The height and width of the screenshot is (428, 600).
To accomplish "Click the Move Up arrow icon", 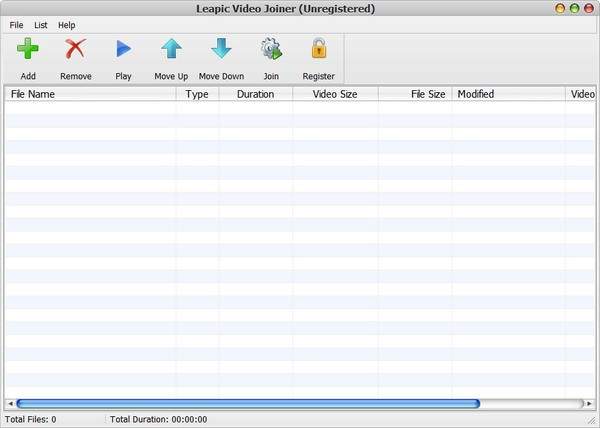I will coord(171,49).
